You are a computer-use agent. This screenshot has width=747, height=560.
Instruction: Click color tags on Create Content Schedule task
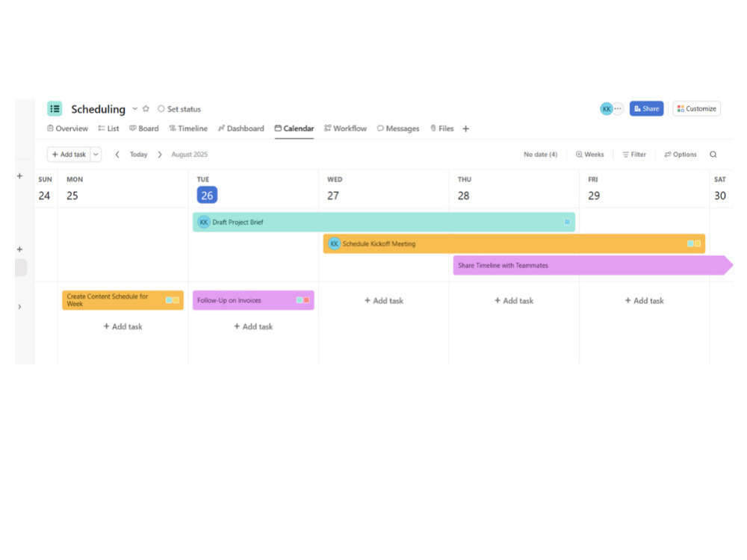click(172, 300)
